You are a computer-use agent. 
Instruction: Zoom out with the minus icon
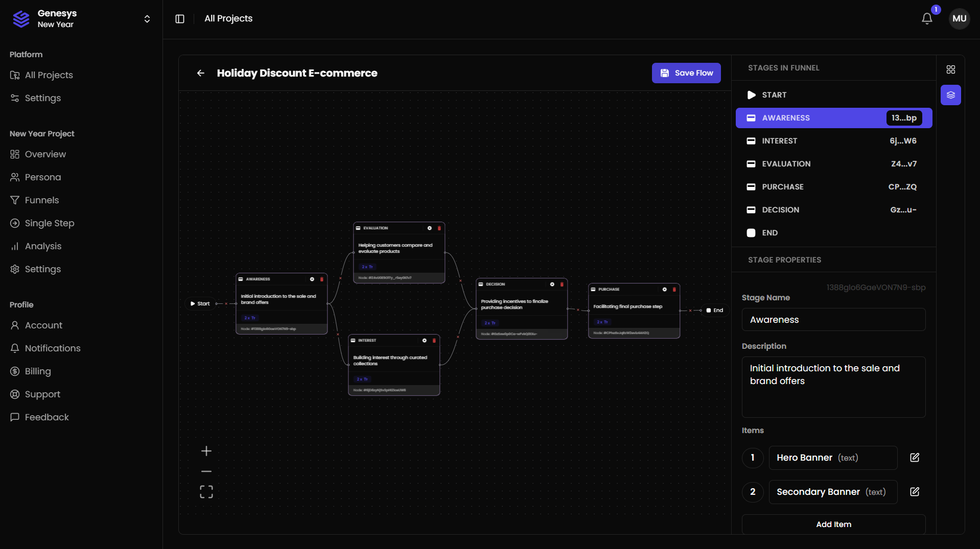206,471
